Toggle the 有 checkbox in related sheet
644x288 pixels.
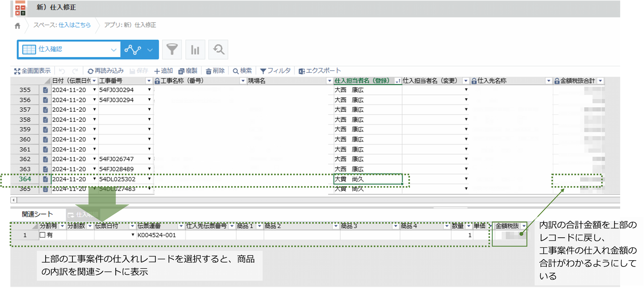[42, 235]
